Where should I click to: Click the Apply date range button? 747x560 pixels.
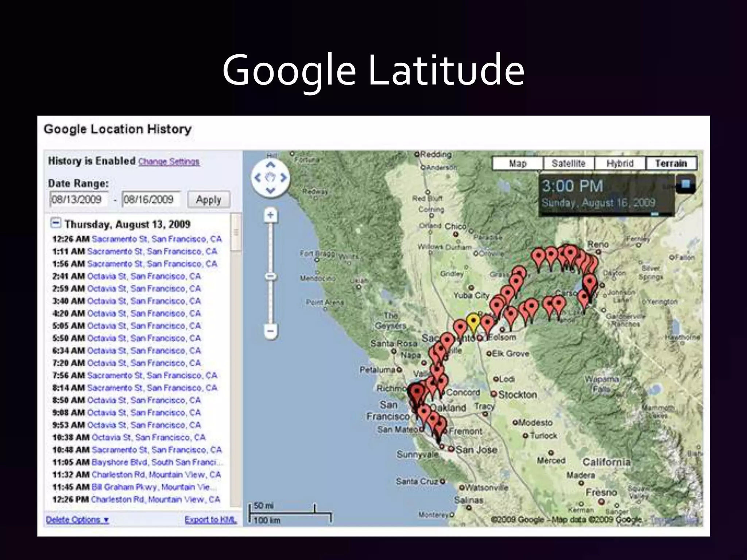[x=209, y=199]
